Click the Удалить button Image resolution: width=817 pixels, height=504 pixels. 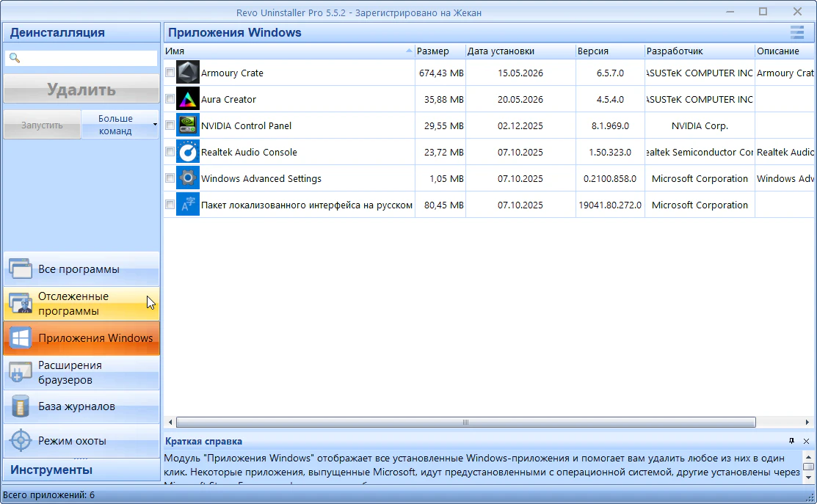pos(81,89)
